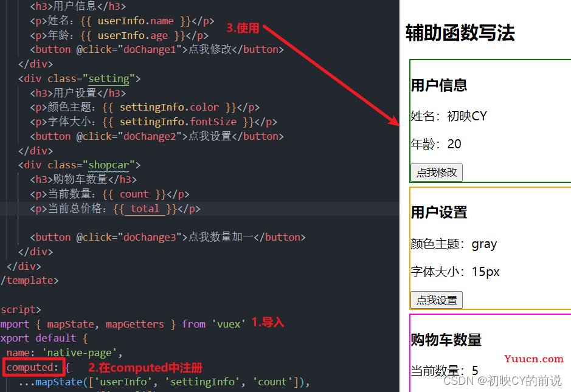Select the 用户信息 heading in the preview

click(439, 85)
